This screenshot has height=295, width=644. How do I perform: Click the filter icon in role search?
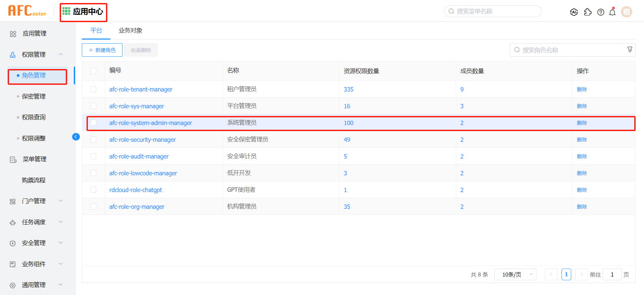point(630,50)
